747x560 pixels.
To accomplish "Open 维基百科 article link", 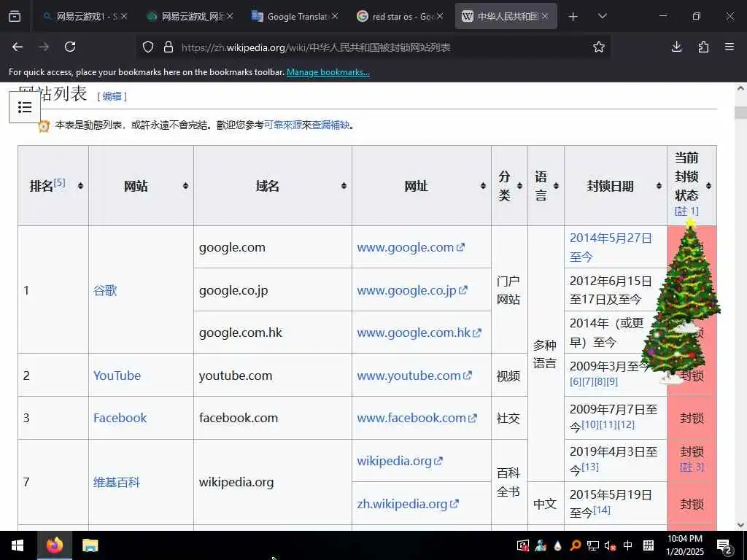I will [117, 482].
